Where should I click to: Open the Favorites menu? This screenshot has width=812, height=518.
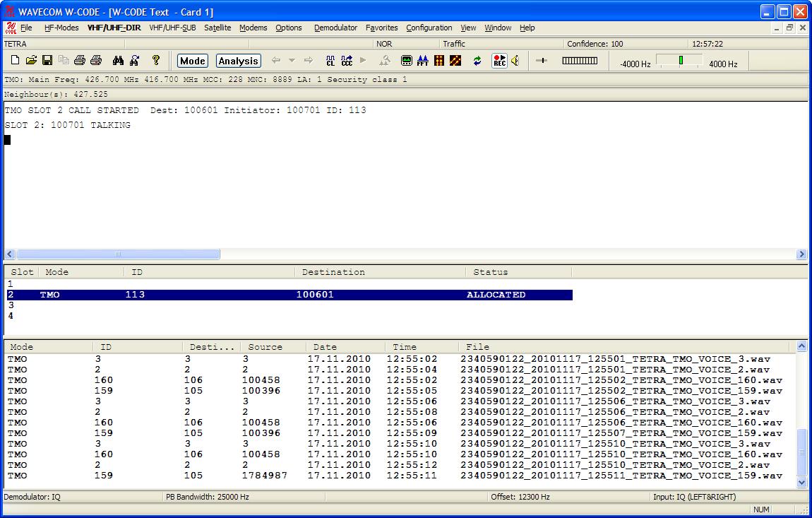[x=382, y=28]
